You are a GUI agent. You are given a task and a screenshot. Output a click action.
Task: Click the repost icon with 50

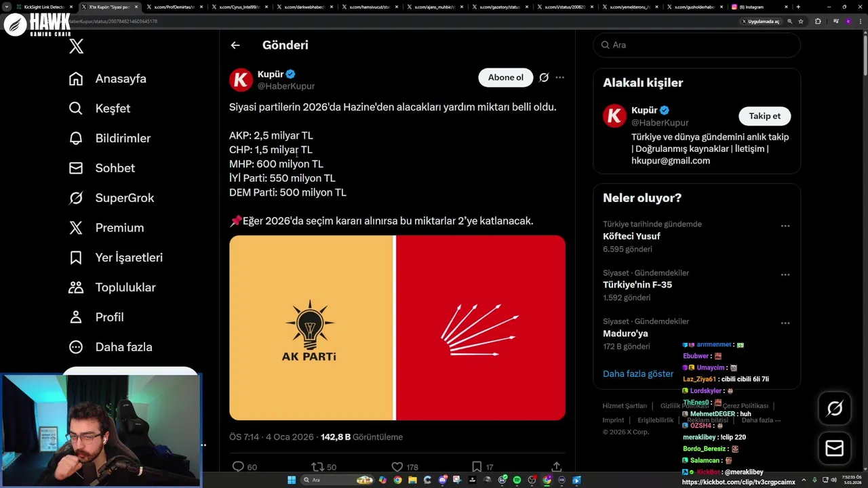pyautogui.click(x=317, y=467)
